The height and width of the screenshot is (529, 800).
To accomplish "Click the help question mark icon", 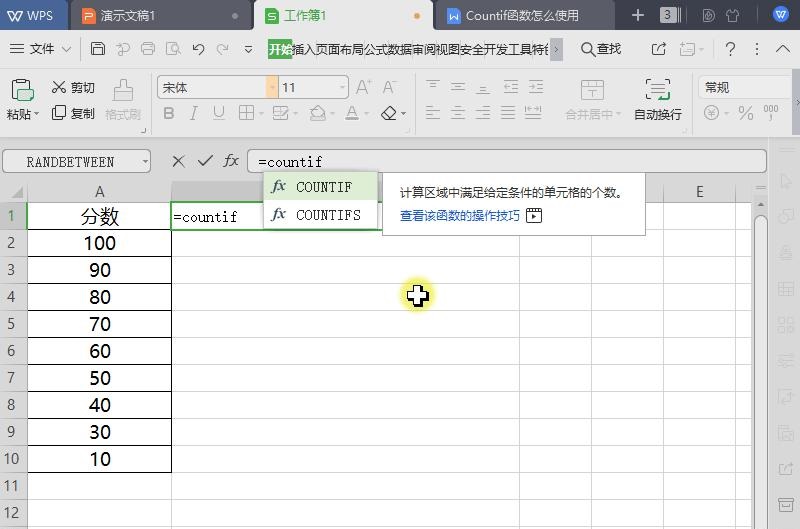I will coord(730,49).
